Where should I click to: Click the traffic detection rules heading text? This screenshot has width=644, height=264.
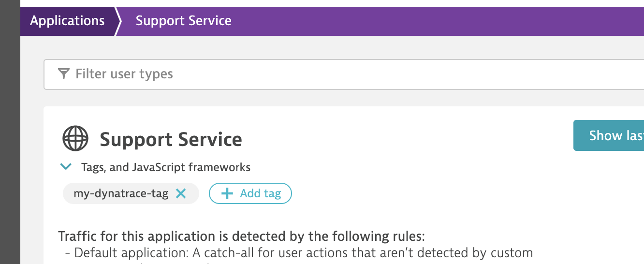(x=241, y=236)
